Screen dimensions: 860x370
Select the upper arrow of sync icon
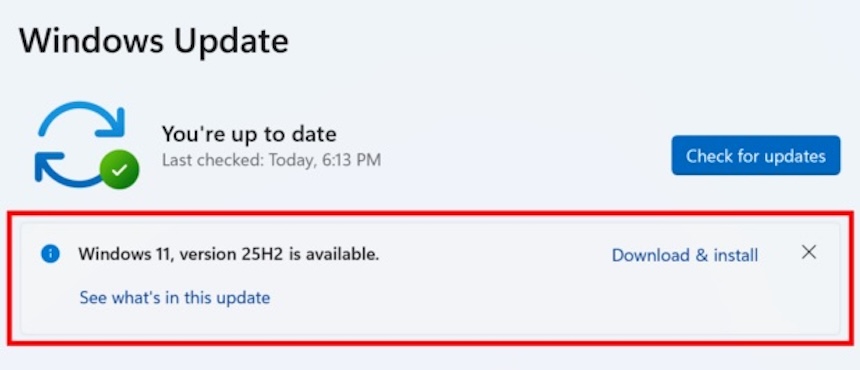coord(82,119)
